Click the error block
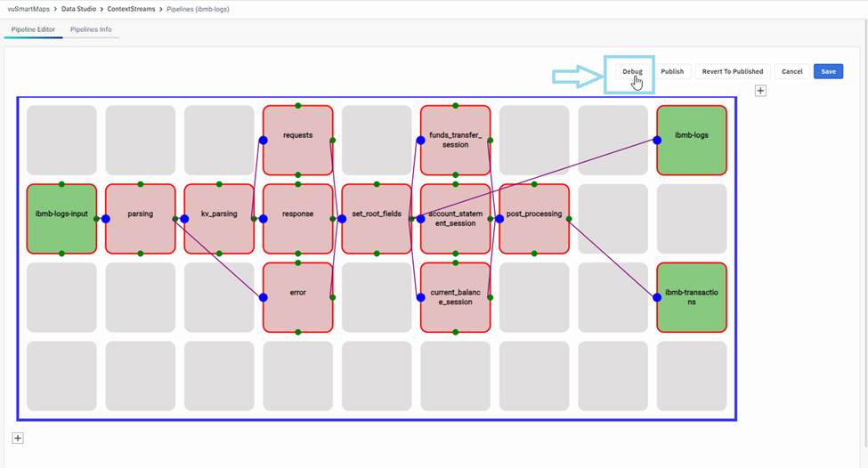 pos(297,297)
